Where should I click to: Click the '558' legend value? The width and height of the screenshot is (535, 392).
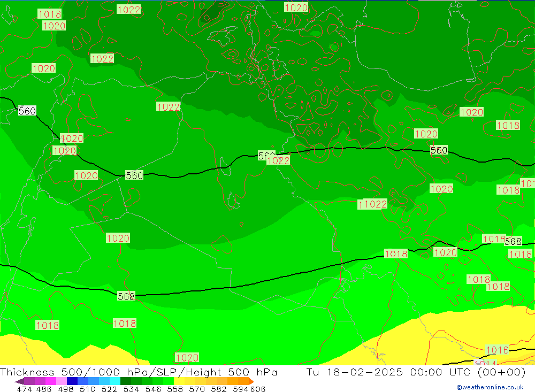[175, 389]
